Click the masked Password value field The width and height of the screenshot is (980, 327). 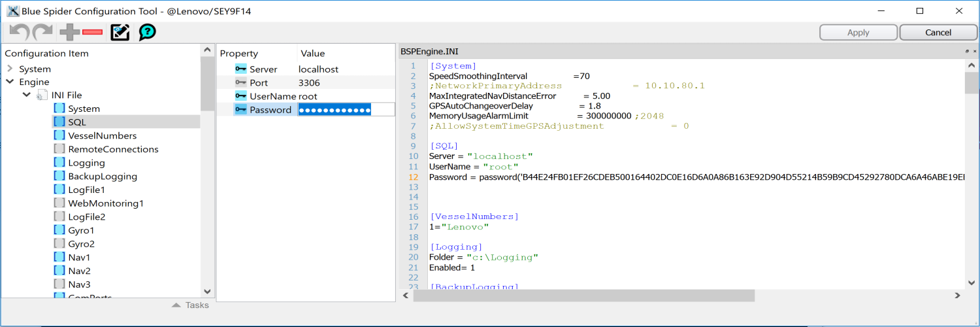point(346,110)
